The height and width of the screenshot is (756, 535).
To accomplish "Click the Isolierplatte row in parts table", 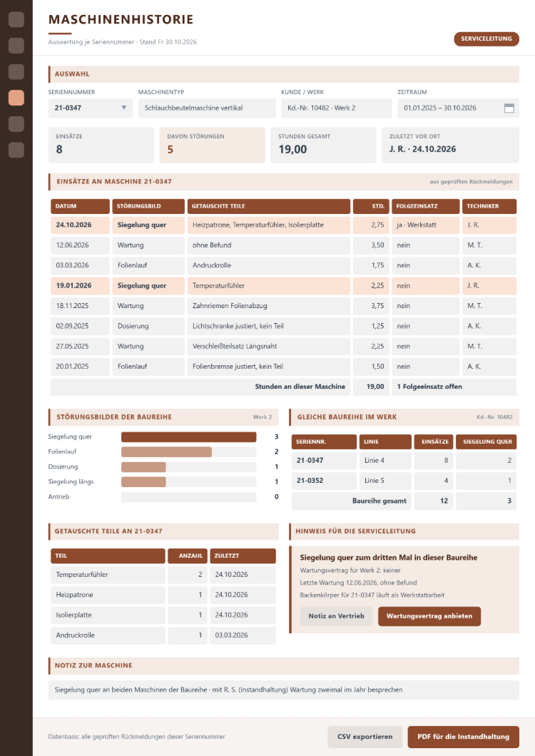I will [x=163, y=615].
